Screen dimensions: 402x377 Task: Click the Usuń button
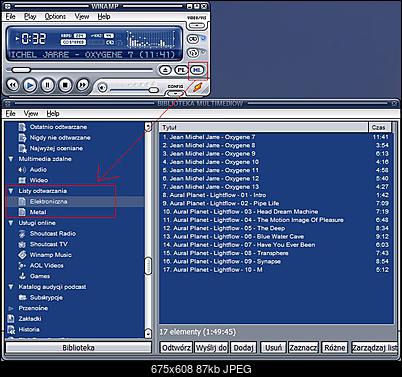273,348
